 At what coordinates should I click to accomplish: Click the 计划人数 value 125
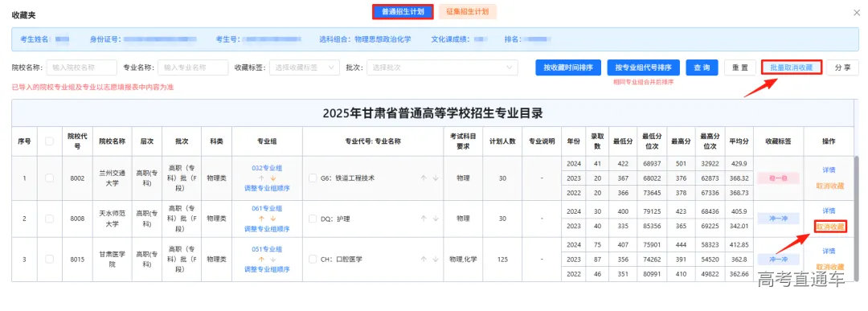[502, 259]
